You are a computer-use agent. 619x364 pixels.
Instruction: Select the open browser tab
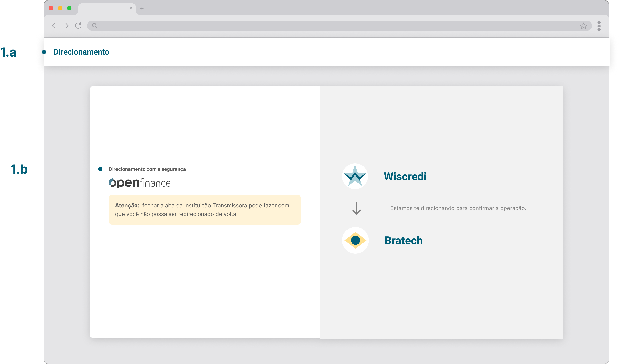click(x=107, y=9)
